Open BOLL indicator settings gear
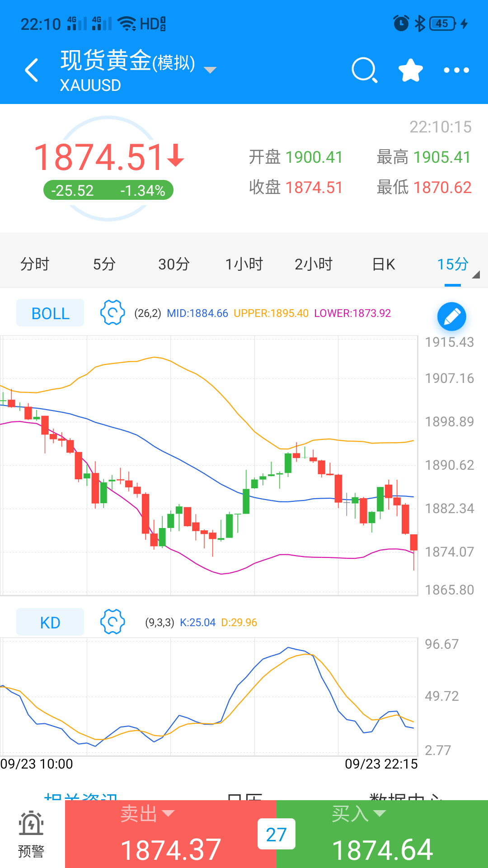Viewport: 488px width, 868px height. tap(112, 312)
